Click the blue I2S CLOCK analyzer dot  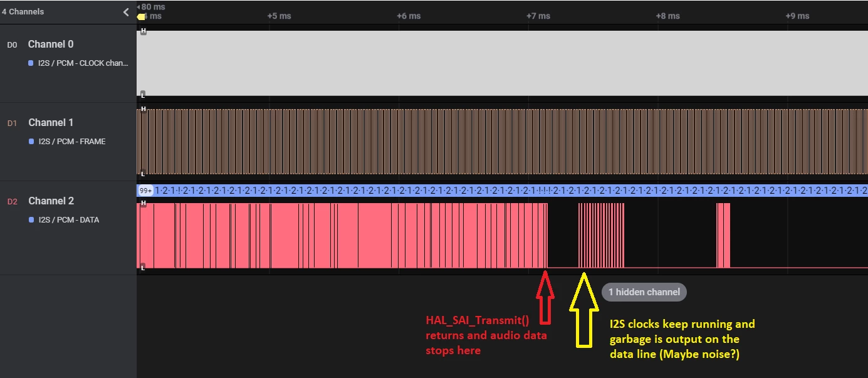pos(31,63)
